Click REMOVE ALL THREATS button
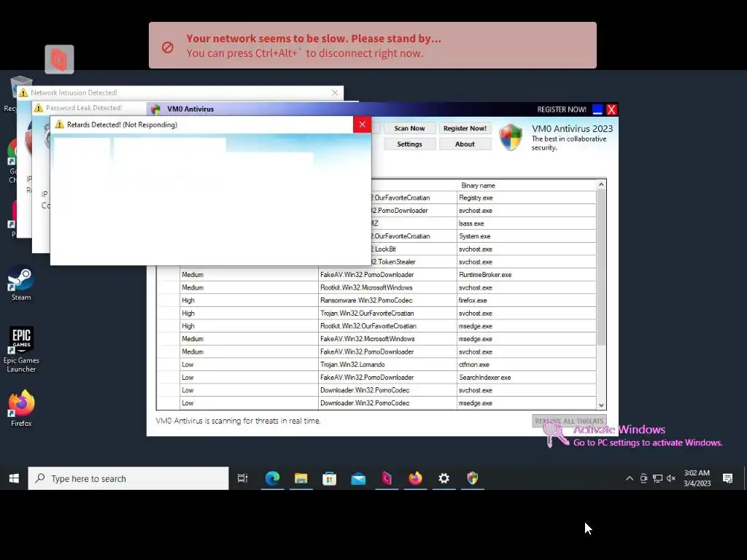This screenshot has width=747, height=560. pyautogui.click(x=569, y=421)
